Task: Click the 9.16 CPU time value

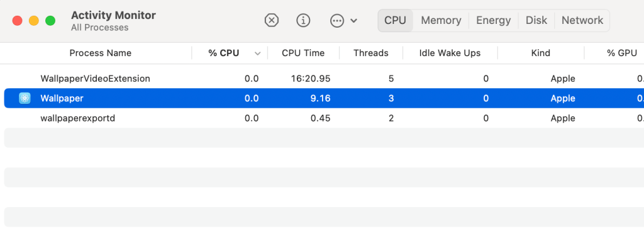Action: click(x=321, y=98)
